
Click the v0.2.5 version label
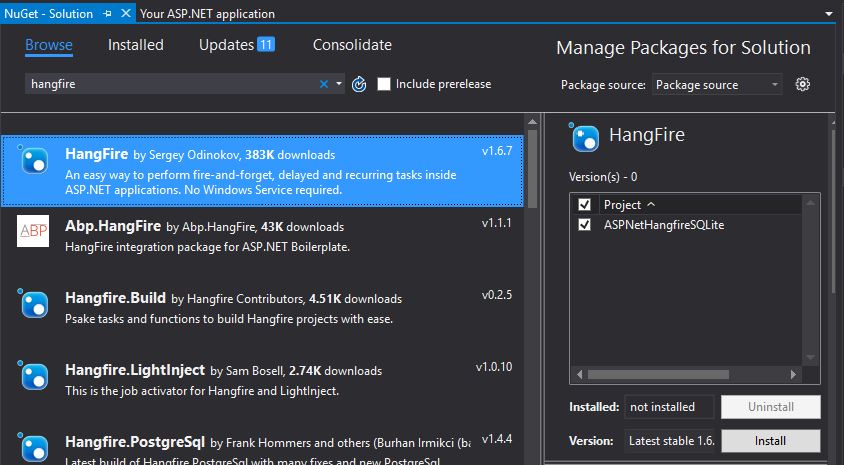(497, 295)
